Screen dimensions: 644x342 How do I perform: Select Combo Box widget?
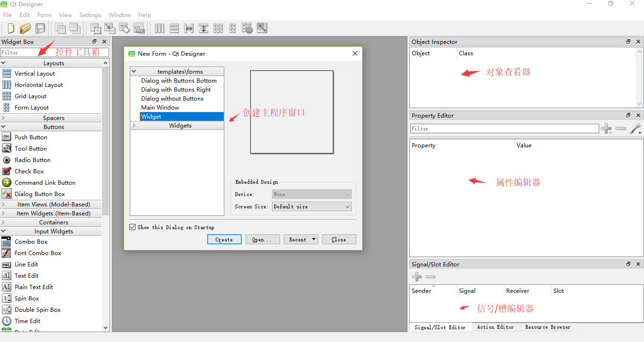(31, 242)
